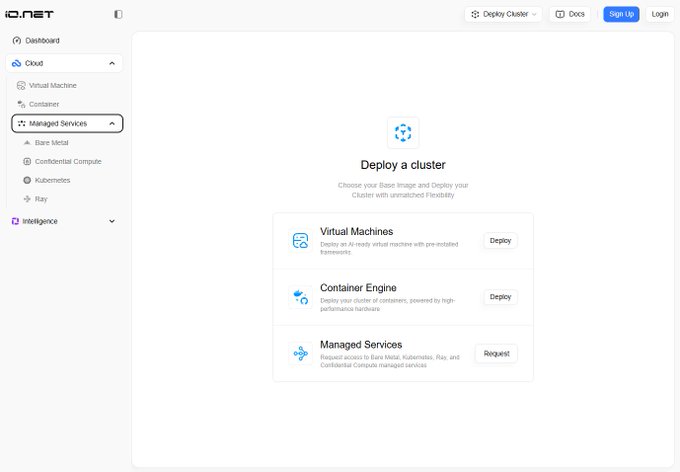
Task: Click the Intelligence label in sidebar
Action: point(40,221)
